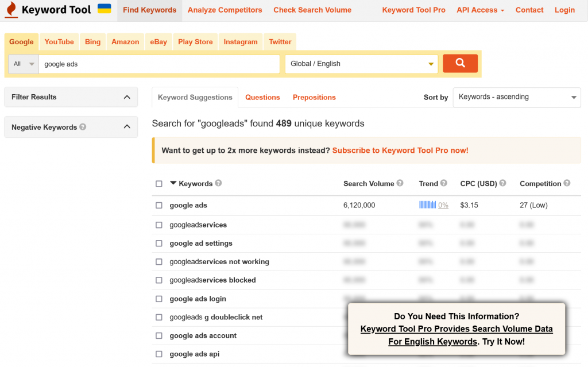Click the Ukraine flag icon
The image size is (588, 367).
105,9
